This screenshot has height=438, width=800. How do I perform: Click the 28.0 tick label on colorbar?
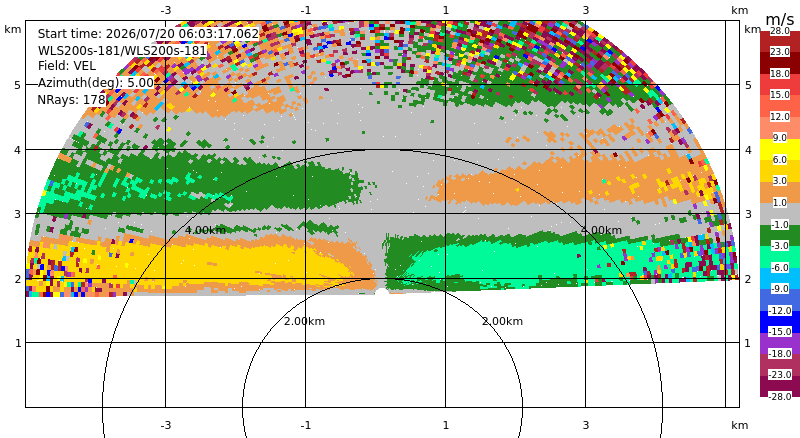click(780, 31)
